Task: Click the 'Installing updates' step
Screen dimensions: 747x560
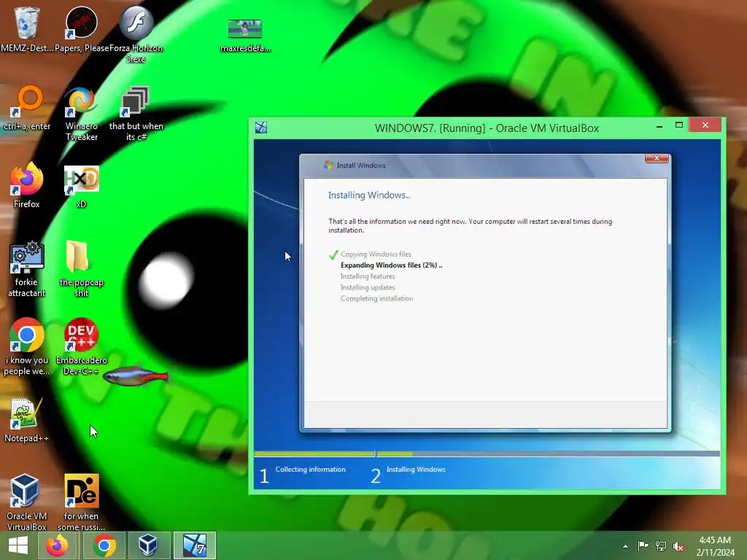Action: (x=368, y=287)
